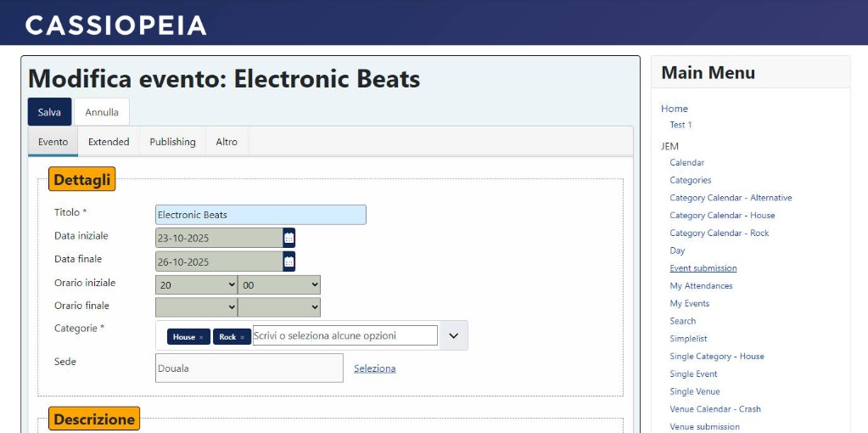Go to Home in Main Menu
Screen dimensions: 868x433
tap(675, 109)
